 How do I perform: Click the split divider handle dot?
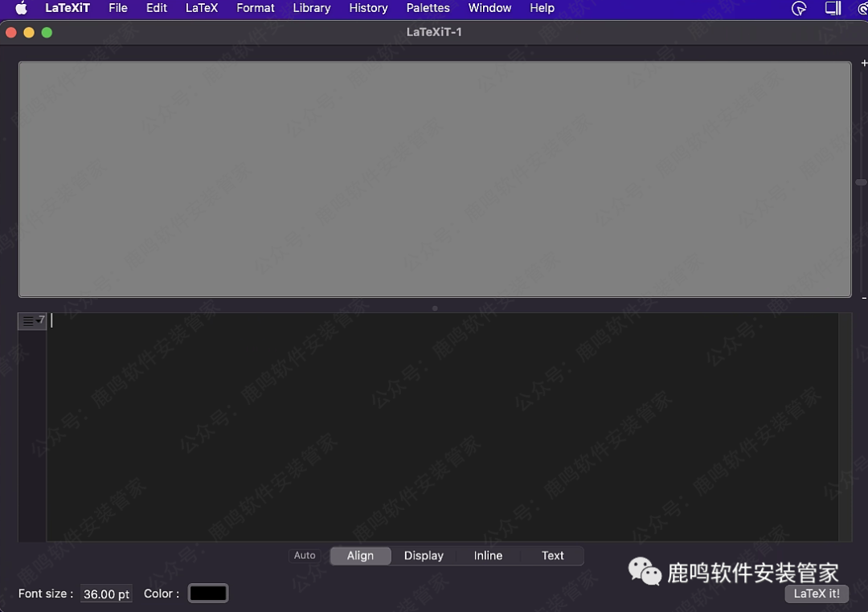coord(435,308)
